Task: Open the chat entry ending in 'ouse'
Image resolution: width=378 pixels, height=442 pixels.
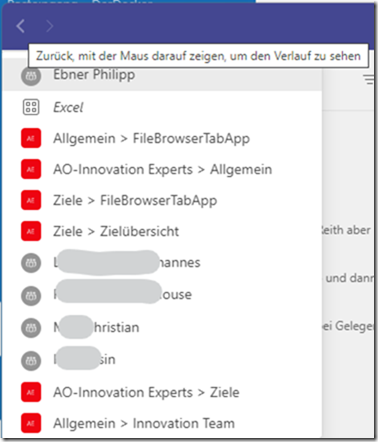Action: (x=162, y=295)
